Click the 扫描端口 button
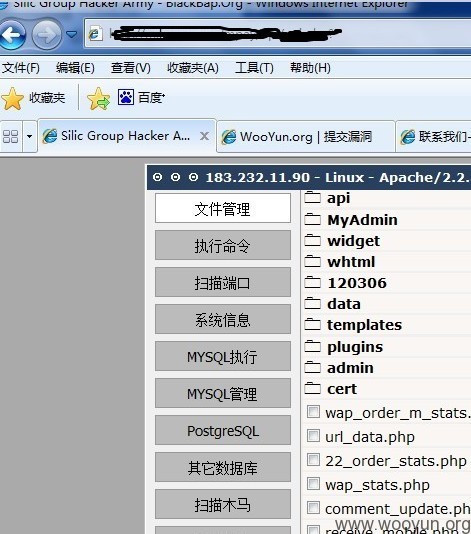 223,282
